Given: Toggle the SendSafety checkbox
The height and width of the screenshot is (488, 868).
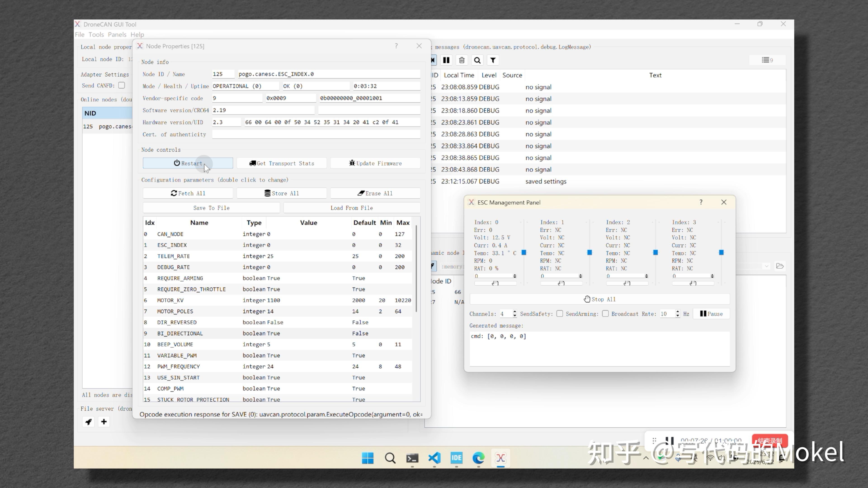Looking at the screenshot, I should pos(560,314).
